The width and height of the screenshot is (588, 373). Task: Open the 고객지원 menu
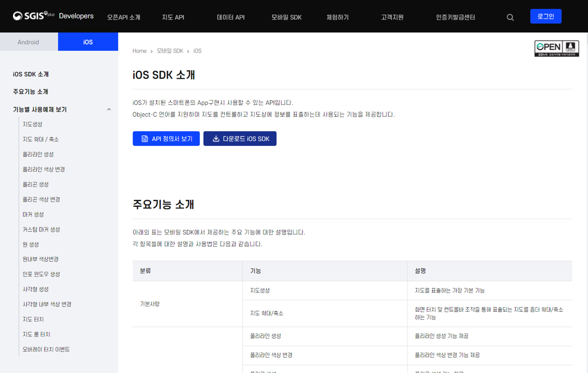(x=392, y=16)
